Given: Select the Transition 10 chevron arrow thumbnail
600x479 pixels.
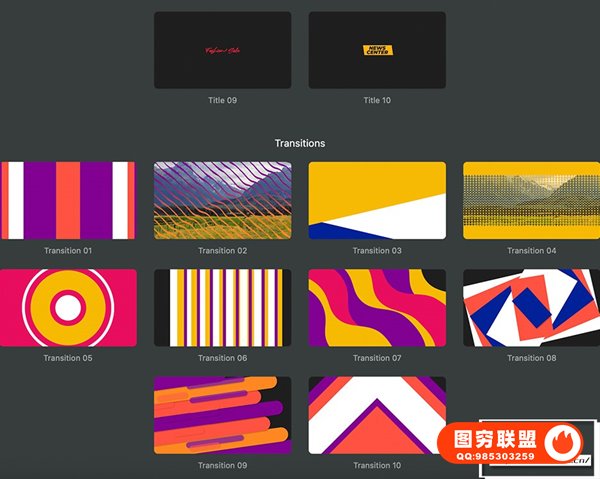Looking at the screenshot, I should (377, 415).
